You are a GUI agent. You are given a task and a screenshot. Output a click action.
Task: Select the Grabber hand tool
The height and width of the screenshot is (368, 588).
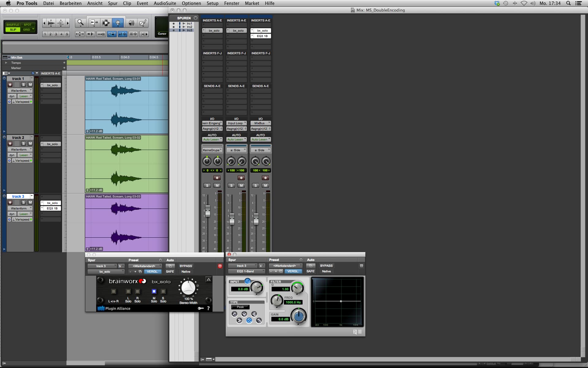pos(118,23)
